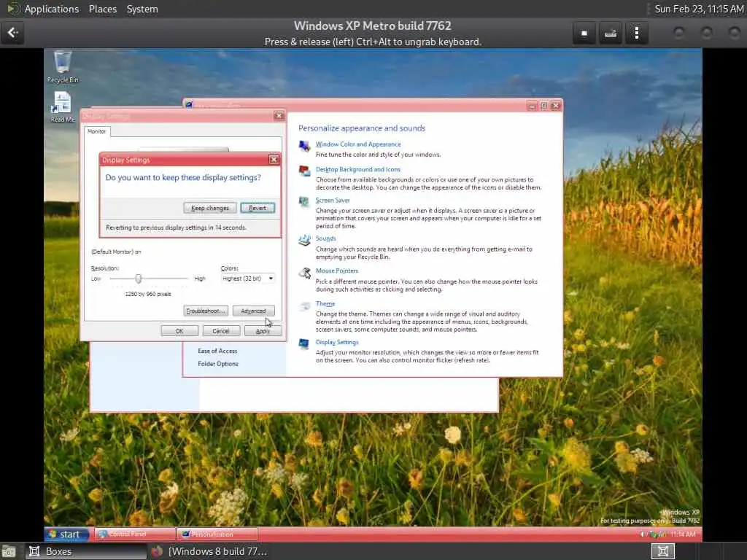747x560 pixels.
Task: Maximize the Personalization window
Action: click(543, 106)
